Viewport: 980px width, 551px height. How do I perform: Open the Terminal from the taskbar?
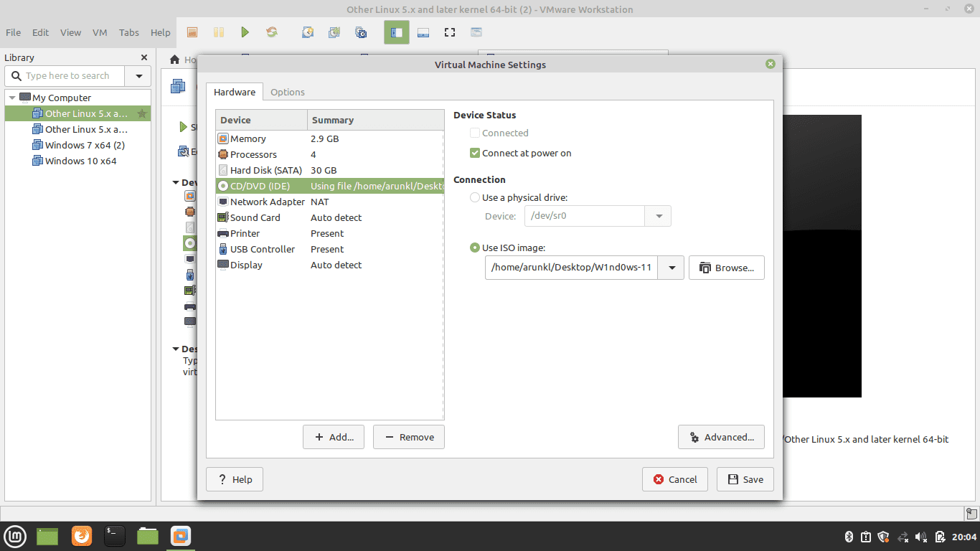115,536
